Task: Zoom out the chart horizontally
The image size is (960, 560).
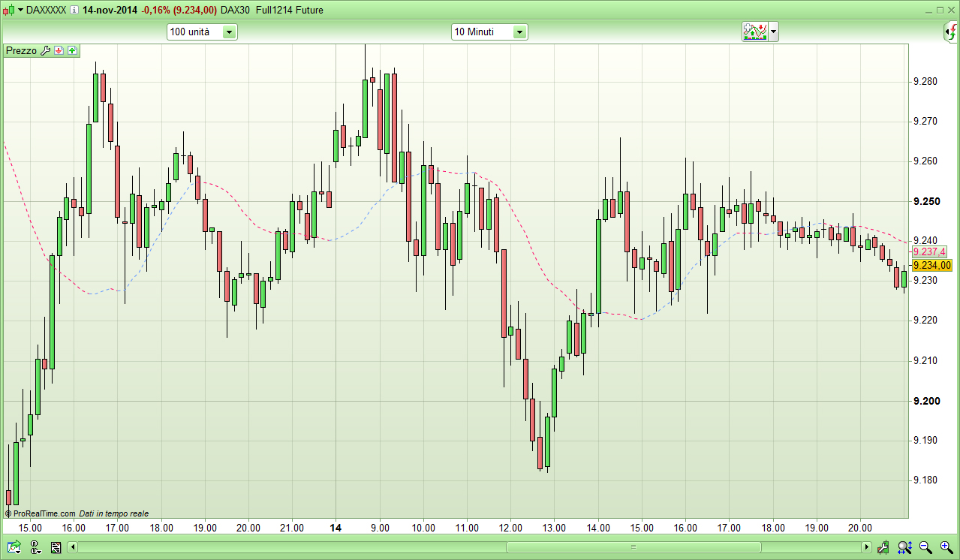Action: [x=925, y=548]
